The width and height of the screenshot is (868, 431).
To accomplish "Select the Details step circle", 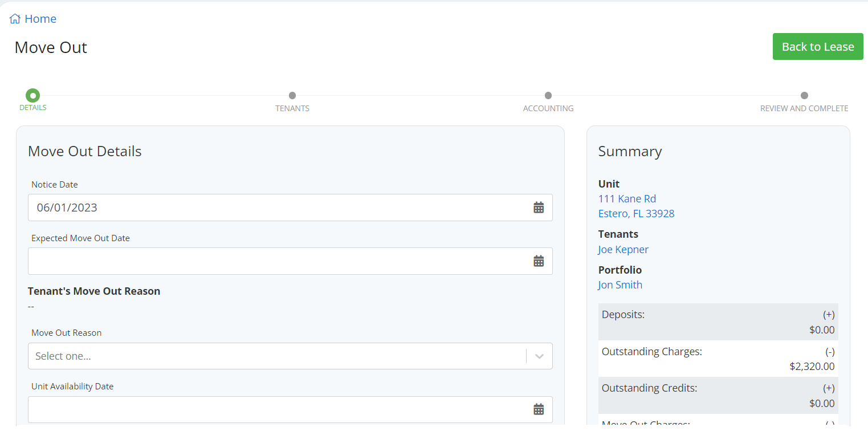I will [33, 95].
